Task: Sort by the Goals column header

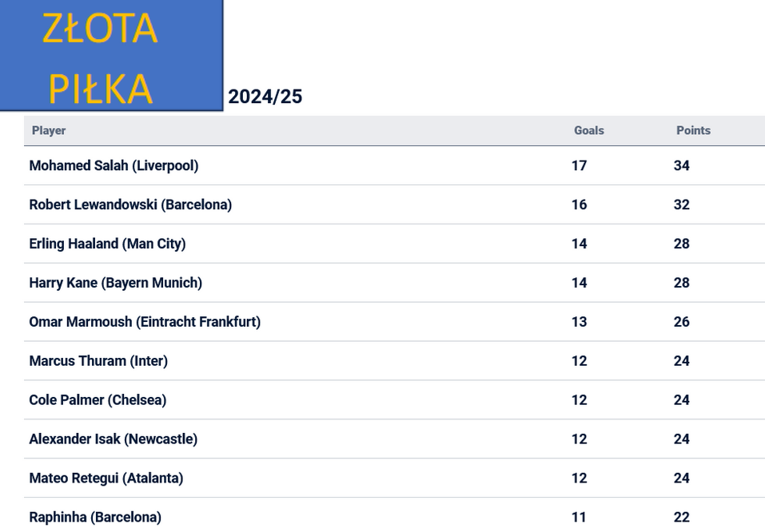Action: point(588,130)
